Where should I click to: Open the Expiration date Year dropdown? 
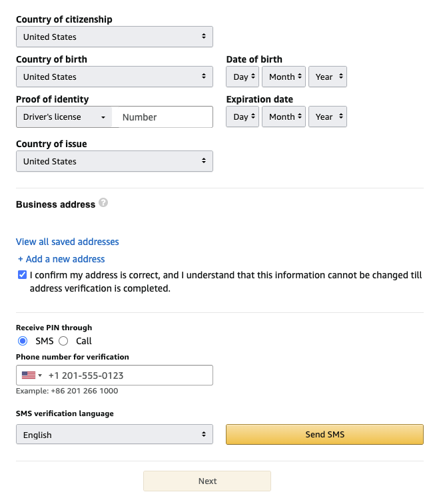[327, 117]
